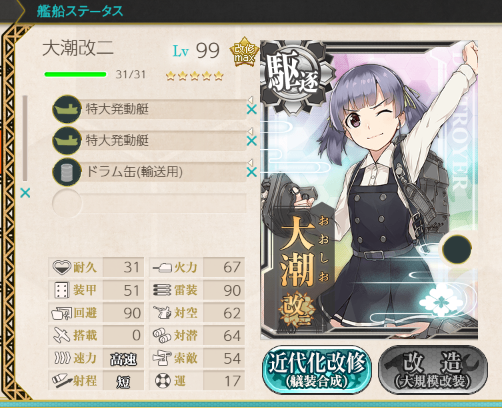Image resolution: width=503 pixels, height=408 pixels.
Task: Click the green HP bar 31/31
Action: pos(75,74)
